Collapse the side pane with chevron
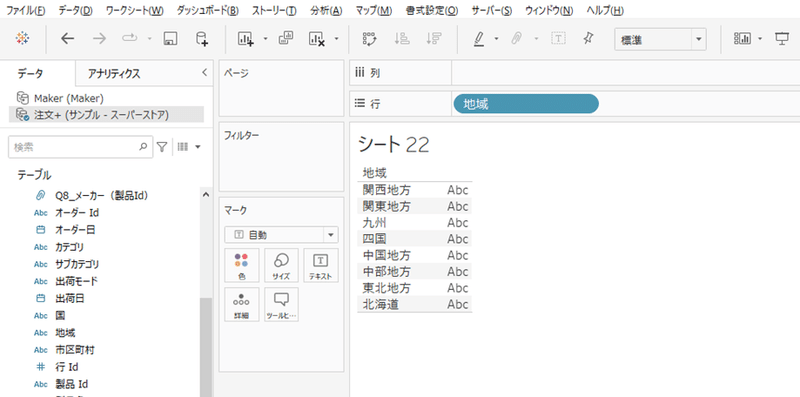Viewport: 800px width, 397px height. [x=204, y=73]
